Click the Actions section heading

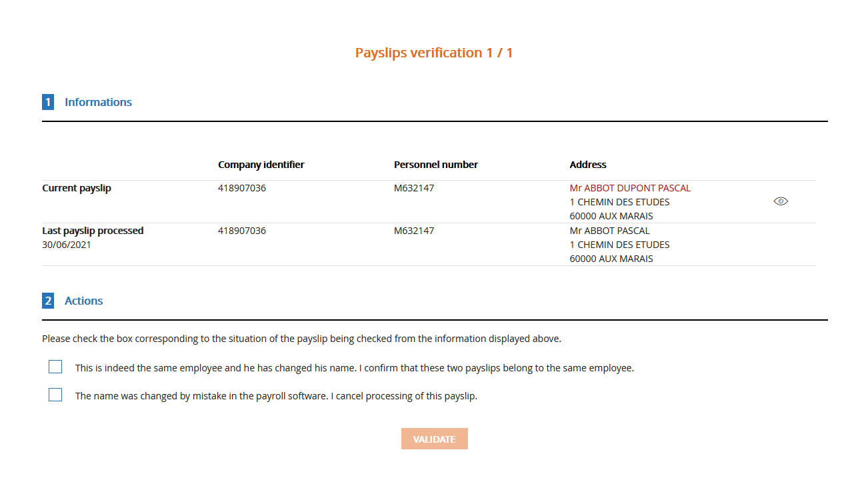point(83,300)
